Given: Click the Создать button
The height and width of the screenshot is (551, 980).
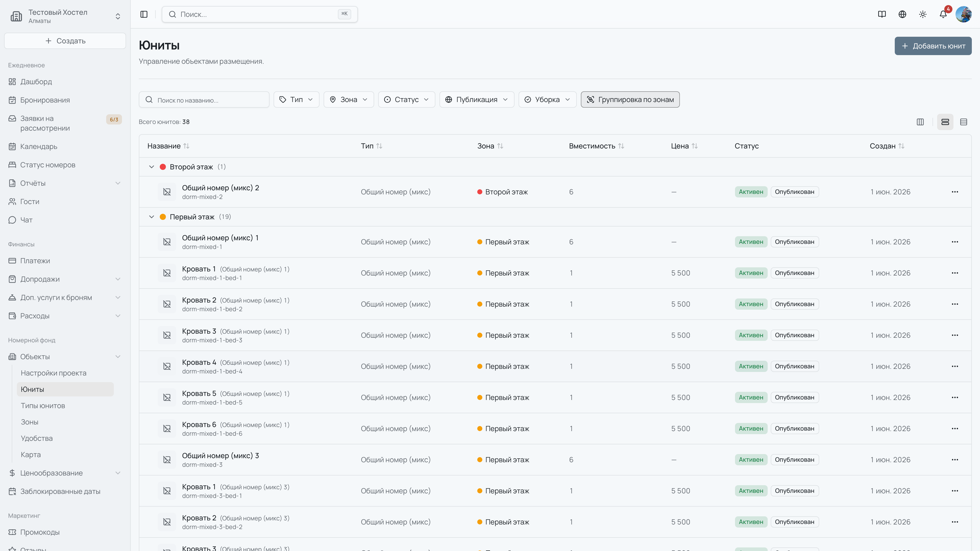Looking at the screenshot, I should [65, 41].
